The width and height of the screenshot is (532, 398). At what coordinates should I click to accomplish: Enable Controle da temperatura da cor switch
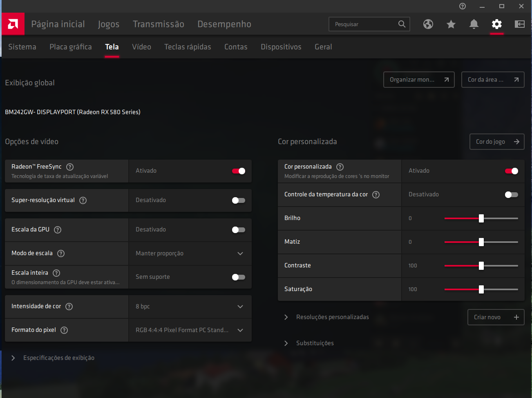pyautogui.click(x=512, y=195)
